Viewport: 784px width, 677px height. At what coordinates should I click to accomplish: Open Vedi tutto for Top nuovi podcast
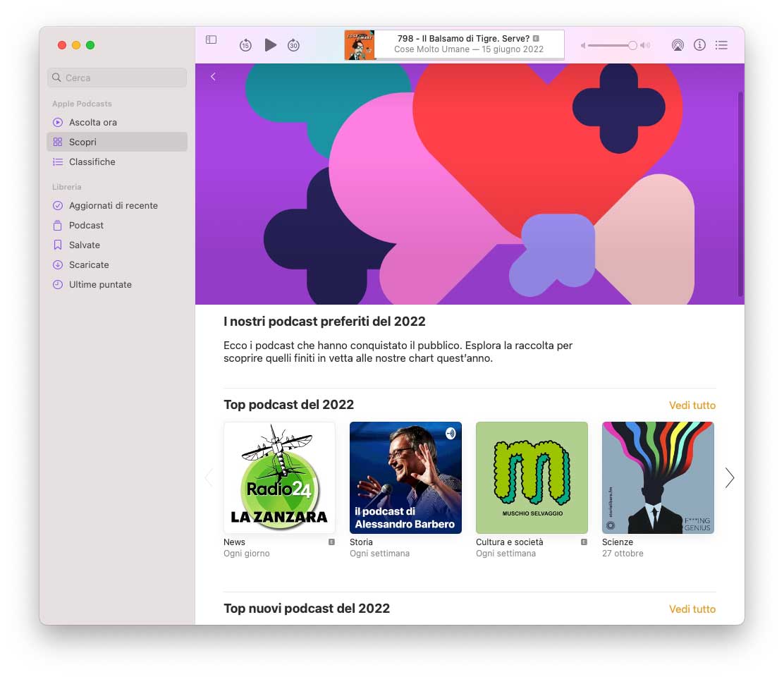click(692, 609)
